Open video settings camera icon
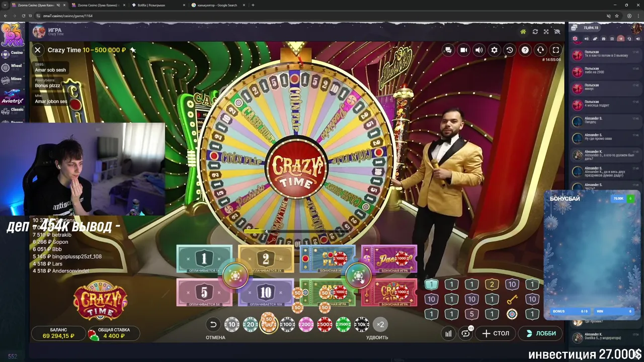Image resolution: width=644 pixels, height=362 pixels. point(463,50)
